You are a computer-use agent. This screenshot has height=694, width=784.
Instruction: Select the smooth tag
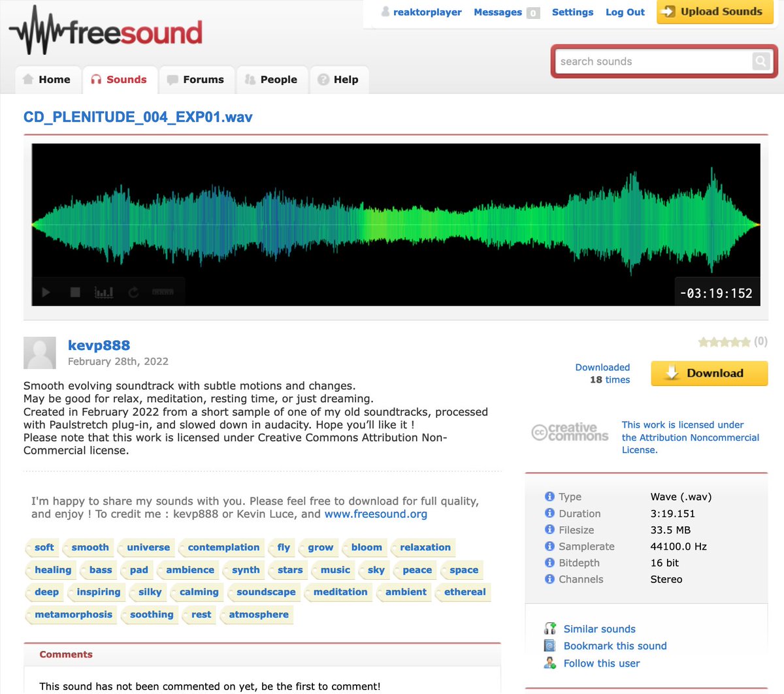[89, 548]
